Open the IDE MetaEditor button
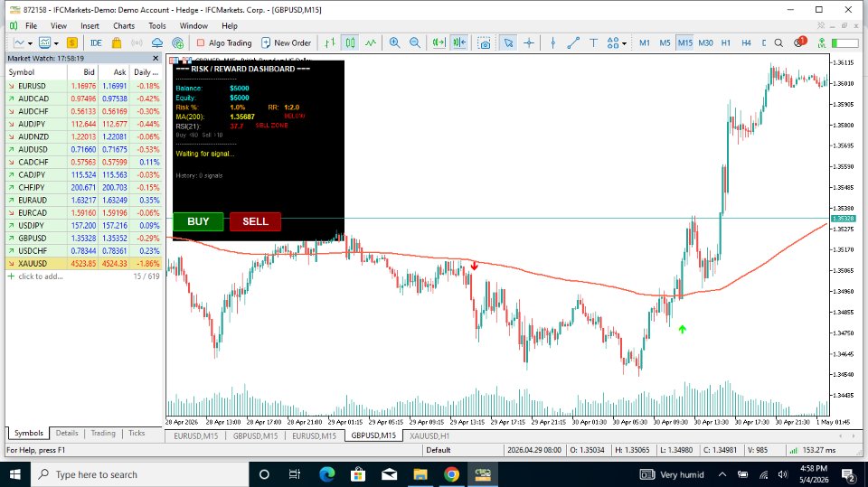This screenshot has width=868, height=487. [x=96, y=42]
